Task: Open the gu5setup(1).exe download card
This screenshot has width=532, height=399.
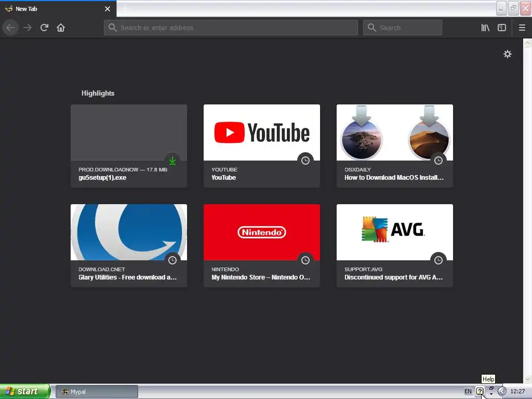Action: (x=129, y=146)
